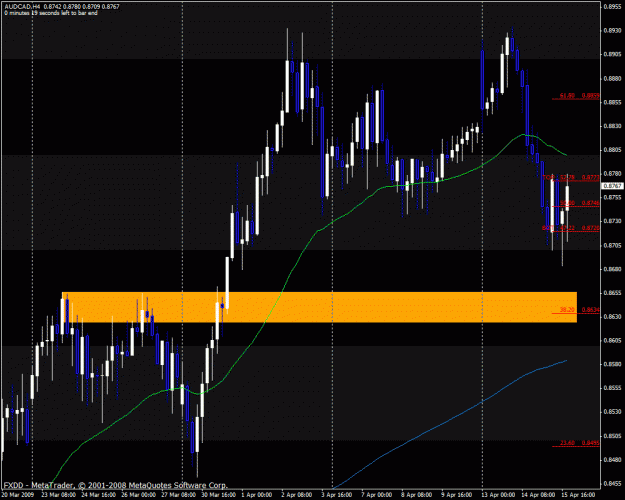Click the 0.8830 price axis label
Image resolution: width=625 pixels, height=500 pixels.
click(612, 126)
